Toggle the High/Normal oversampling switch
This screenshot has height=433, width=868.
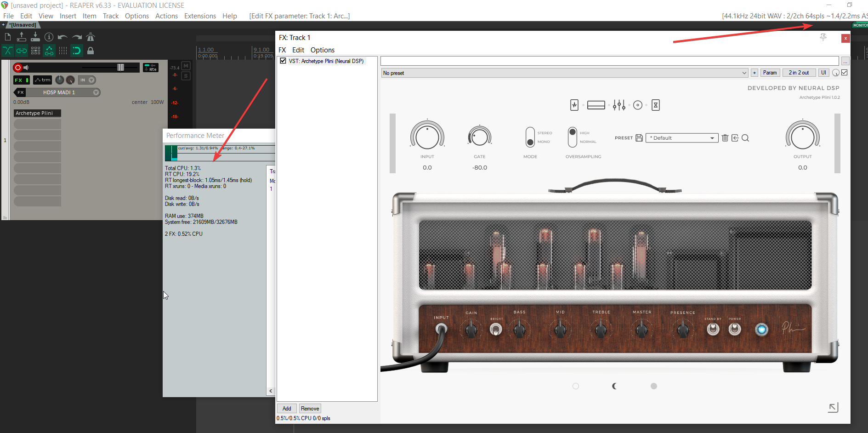tap(573, 137)
